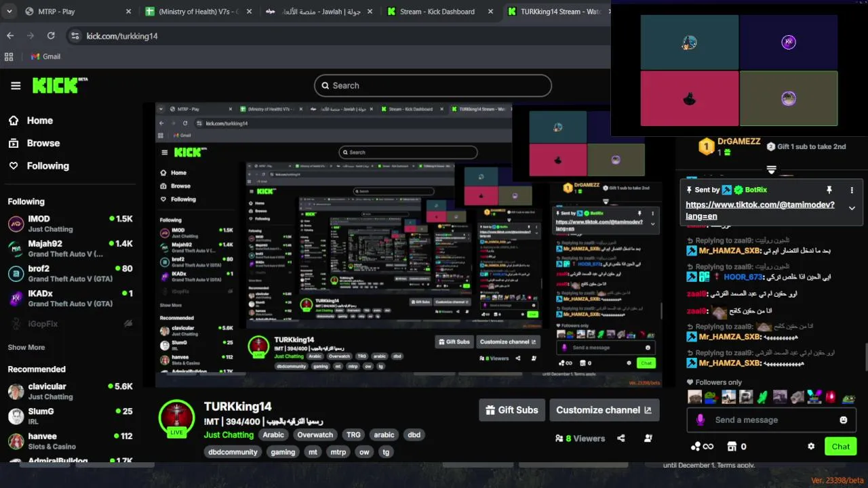868x488 pixels.
Task: Open IKADx channel in Following list
Action: coord(70,298)
